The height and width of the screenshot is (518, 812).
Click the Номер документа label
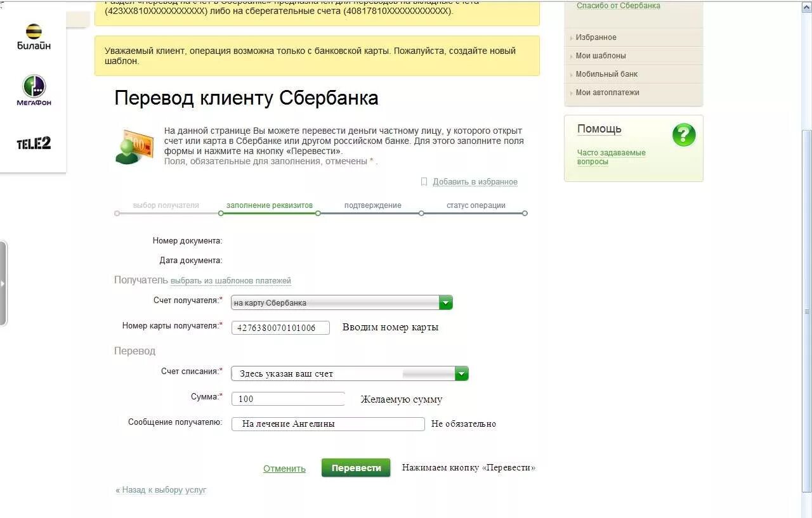click(x=187, y=241)
